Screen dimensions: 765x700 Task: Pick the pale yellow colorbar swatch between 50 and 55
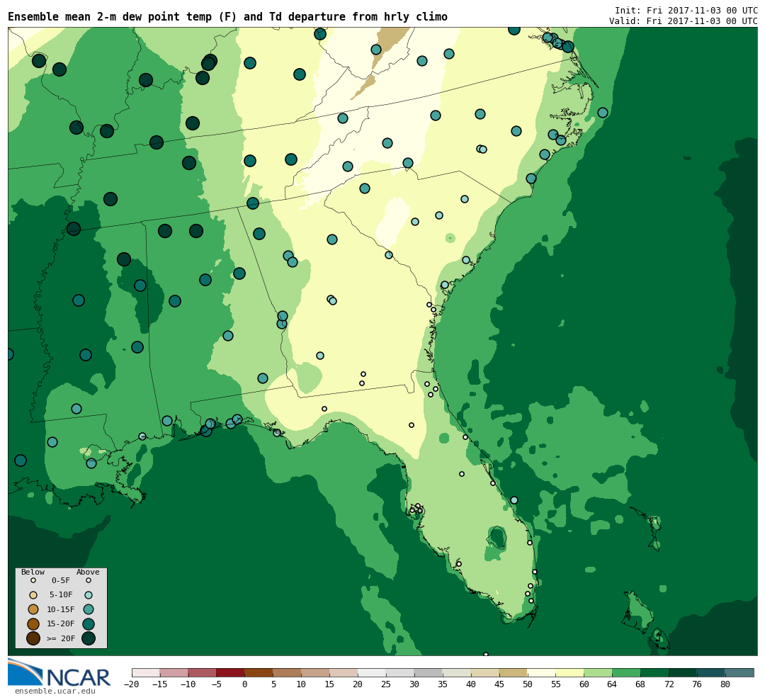(542, 672)
